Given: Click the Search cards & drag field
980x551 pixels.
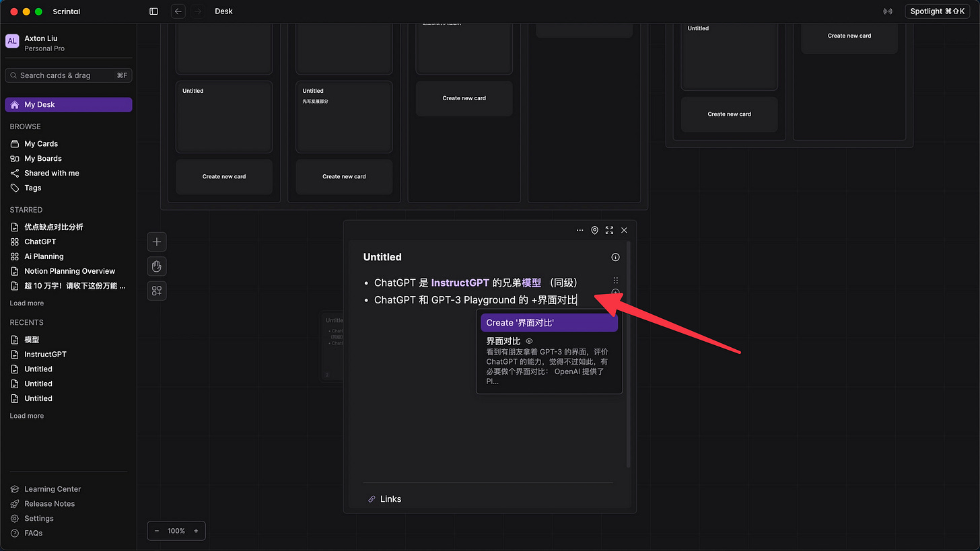Looking at the screenshot, I should tap(69, 75).
